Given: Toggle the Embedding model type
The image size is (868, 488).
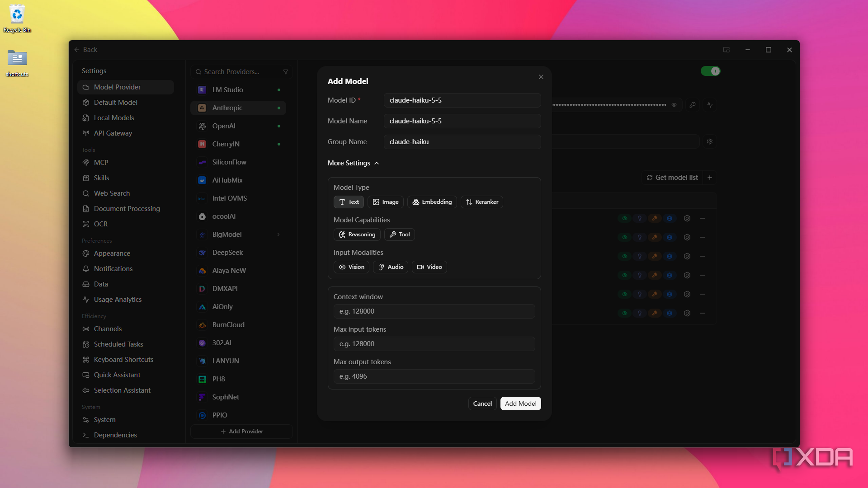Looking at the screenshot, I should tap(432, 202).
